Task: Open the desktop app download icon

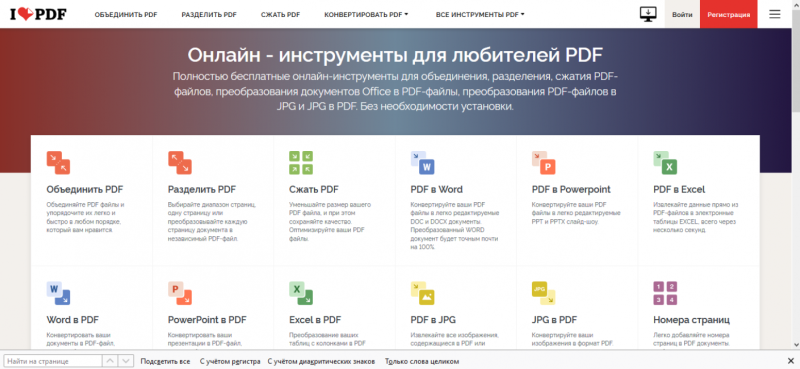Action: coord(648,14)
